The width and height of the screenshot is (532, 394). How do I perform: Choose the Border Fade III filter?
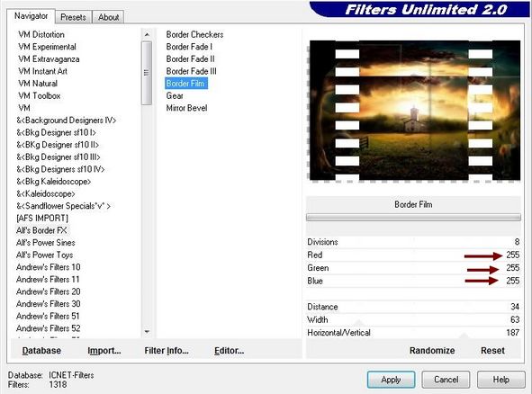pyautogui.click(x=192, y=71)
